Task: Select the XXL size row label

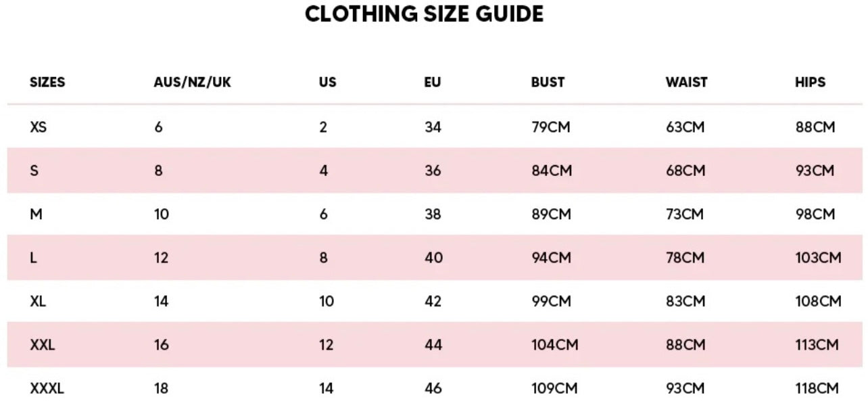Action: (43, 345)
